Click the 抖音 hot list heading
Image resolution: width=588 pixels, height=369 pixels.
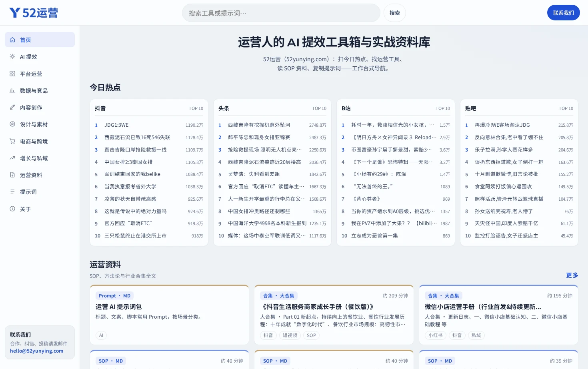(100, 108)
